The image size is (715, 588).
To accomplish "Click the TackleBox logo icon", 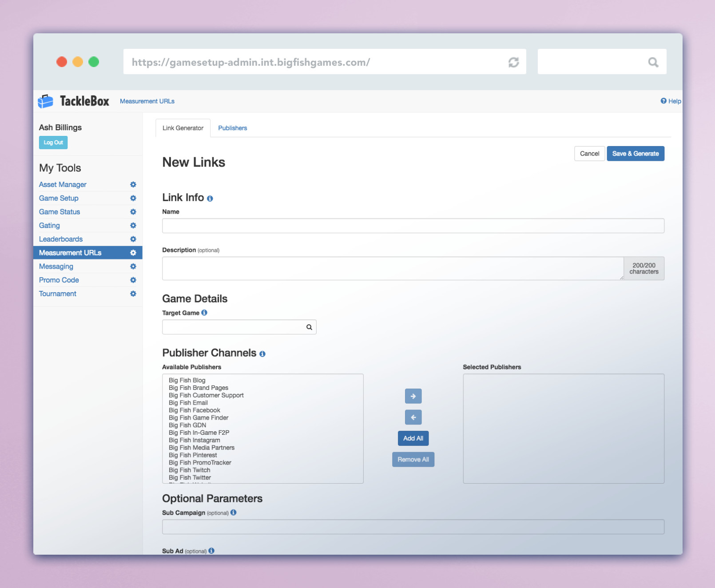I will [45, 101].
